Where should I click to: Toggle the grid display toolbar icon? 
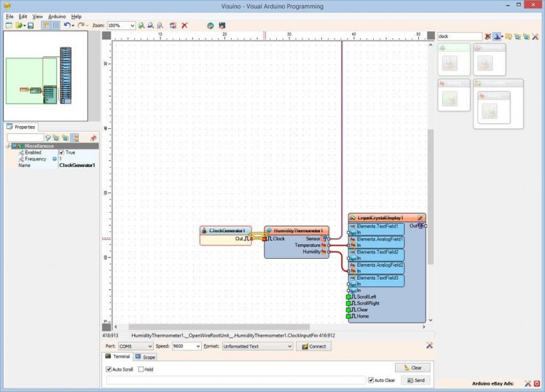pyautogui.click(x=55, y=26)
